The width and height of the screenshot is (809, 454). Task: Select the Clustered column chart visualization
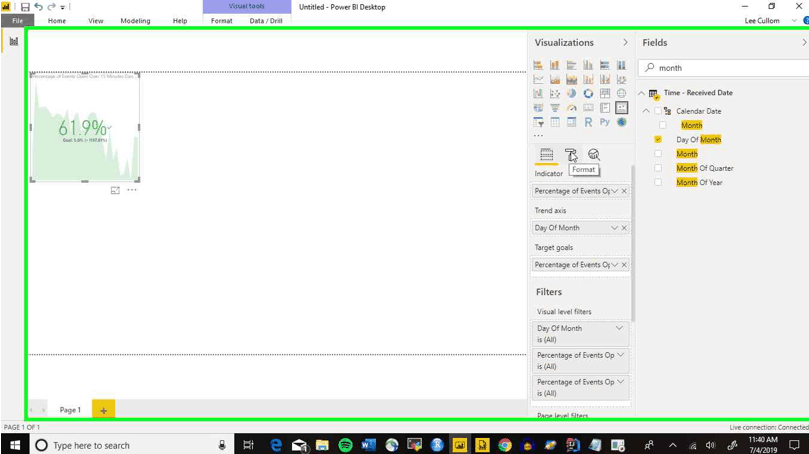point(588,65)
